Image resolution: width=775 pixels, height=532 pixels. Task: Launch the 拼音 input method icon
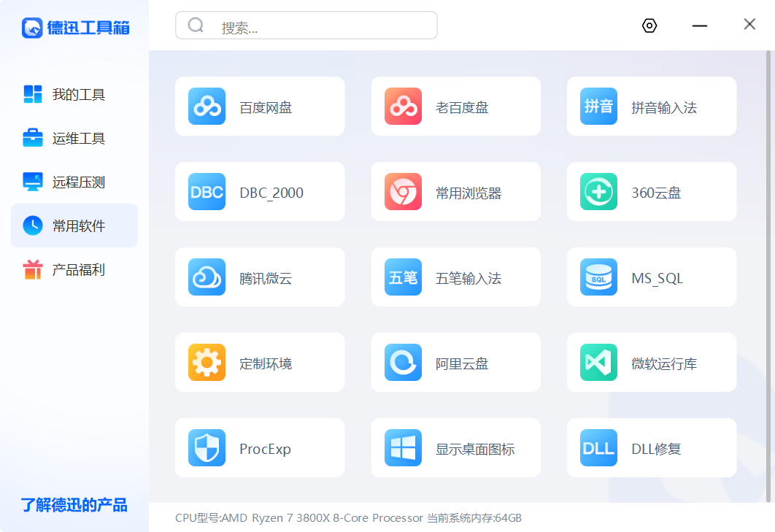coord(598,107)
